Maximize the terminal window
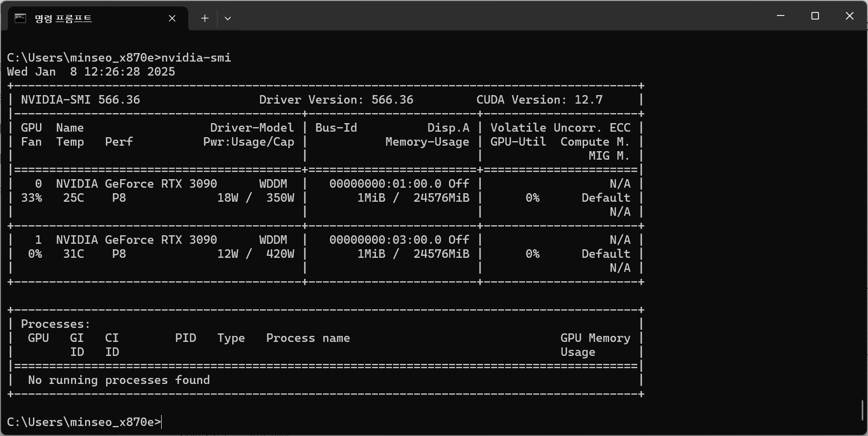The image size is (868, 436). pos(815,16)
